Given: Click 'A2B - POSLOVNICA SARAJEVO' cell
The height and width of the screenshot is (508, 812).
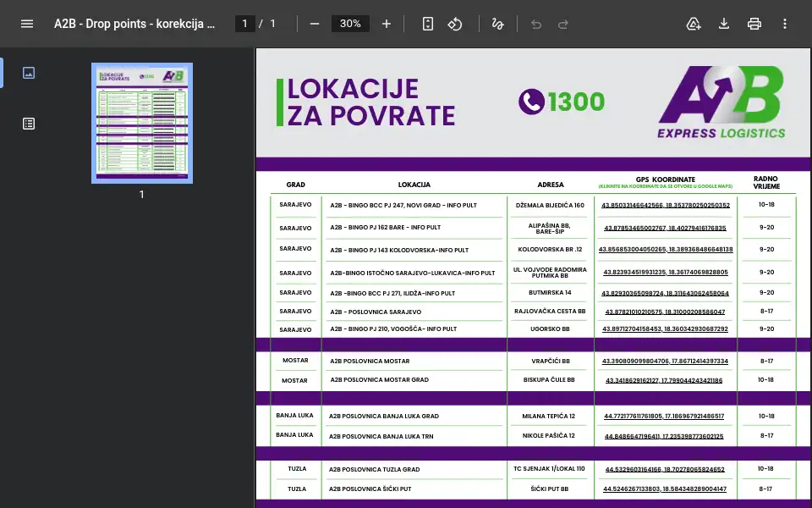Looking at the screenshot, I should [376, 312].
